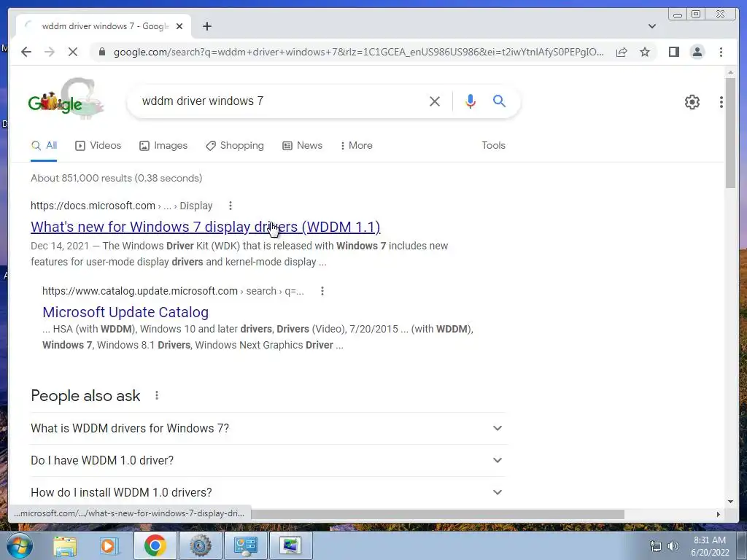Close the wddm driver windows 7 tab
The height and width of the screenshot is (560, 747).
179,26
